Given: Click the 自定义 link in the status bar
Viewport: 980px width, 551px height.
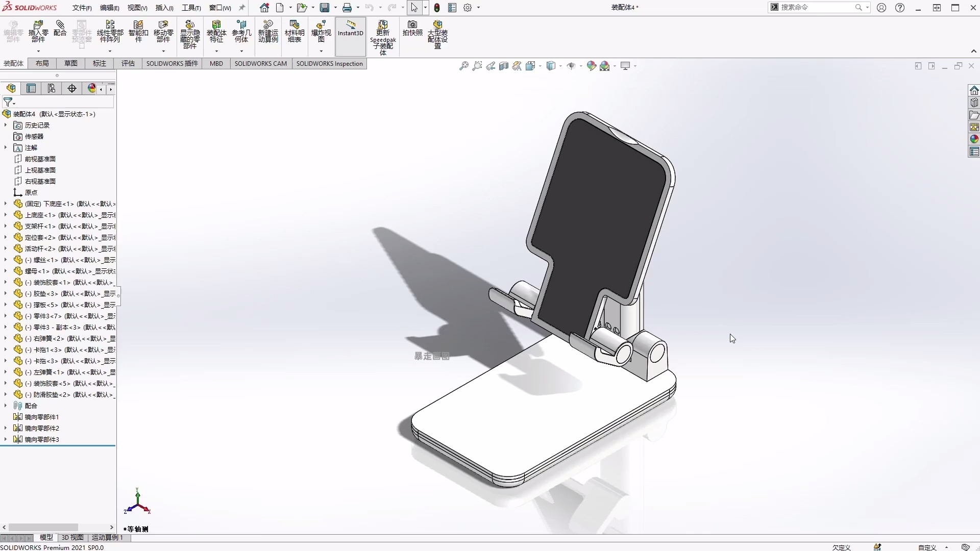Looking at the screenshot, I should (x=926, y=547).
